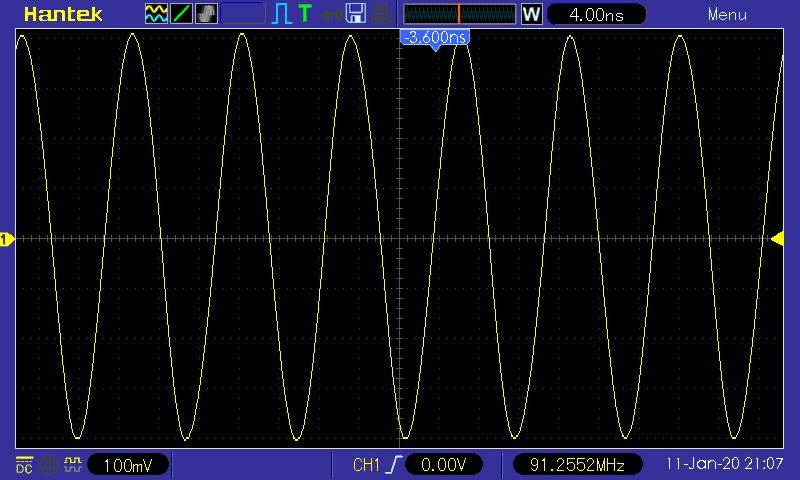The image size is (800, 480).
Task: Click the grayed waveform persistence icon
Action: click(x=206, y=14)
